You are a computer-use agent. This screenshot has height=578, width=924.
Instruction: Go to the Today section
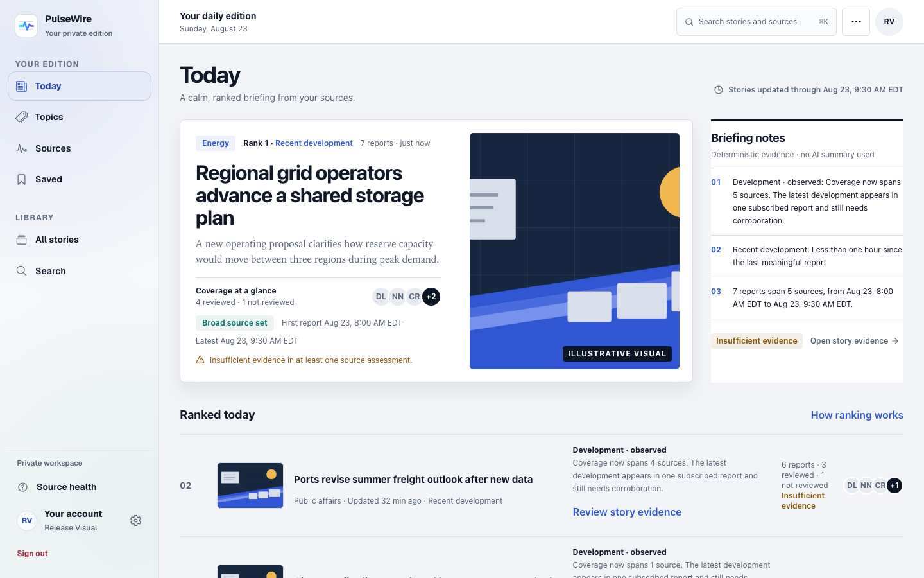[80, 86]
